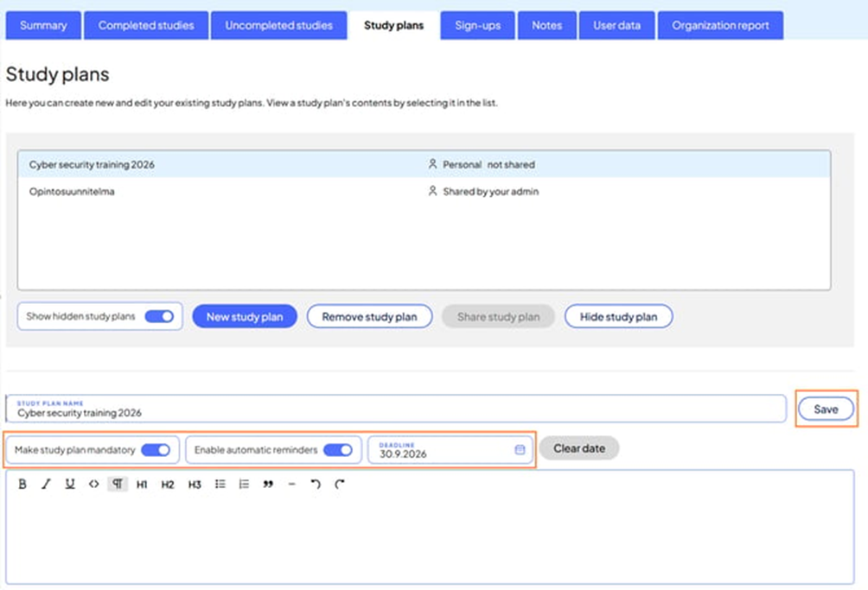Undo the last edit in the editor
Viewport: 868px width, 590px height.
pyautogui.click(x=316, y=485)
